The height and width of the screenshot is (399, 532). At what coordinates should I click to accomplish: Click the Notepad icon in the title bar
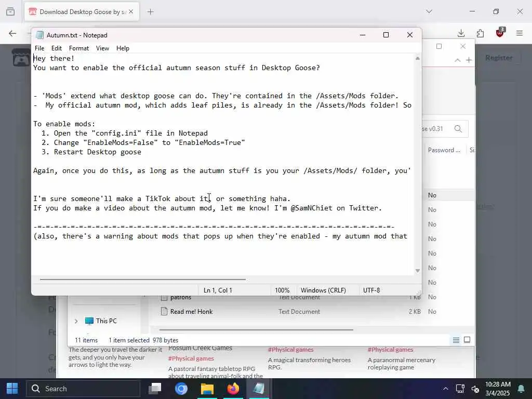click(39, 35)
